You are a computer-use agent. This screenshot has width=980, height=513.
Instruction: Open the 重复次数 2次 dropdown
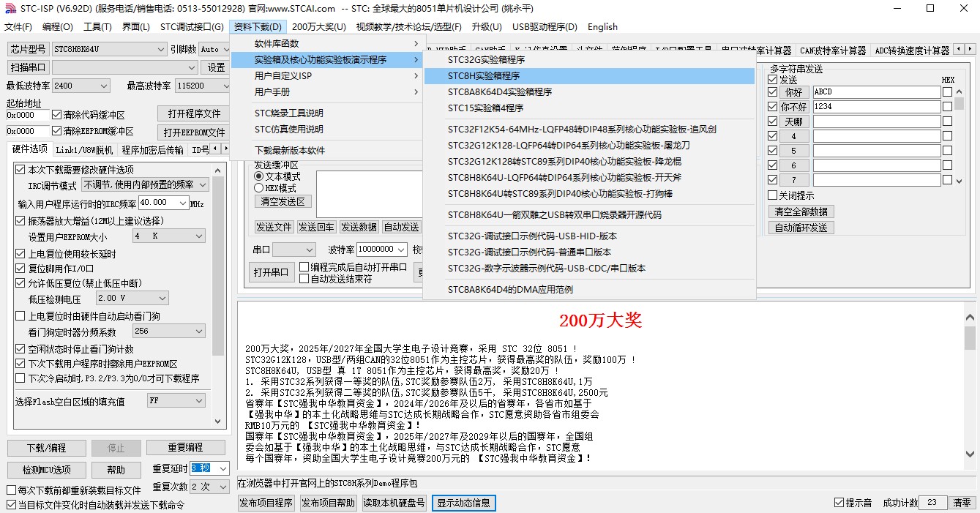click(x=210, y=487)
